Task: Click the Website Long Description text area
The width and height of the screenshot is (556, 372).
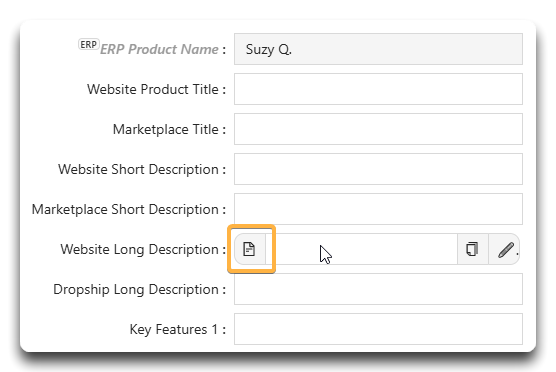Action: click(361, 249)
